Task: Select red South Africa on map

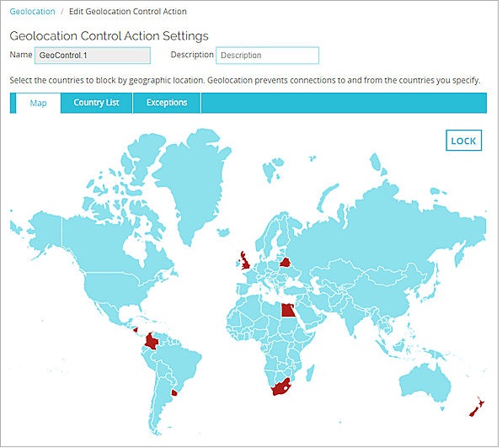Action: point(280,388)
